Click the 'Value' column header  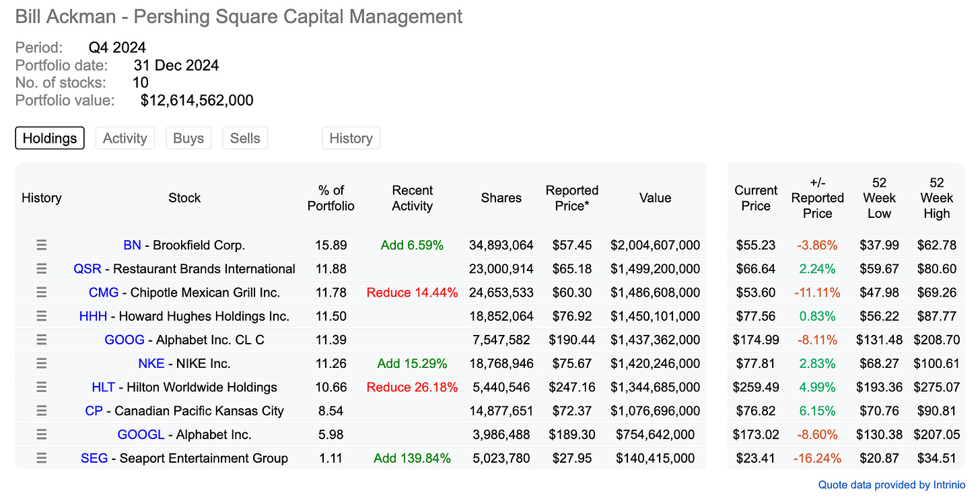656,198
